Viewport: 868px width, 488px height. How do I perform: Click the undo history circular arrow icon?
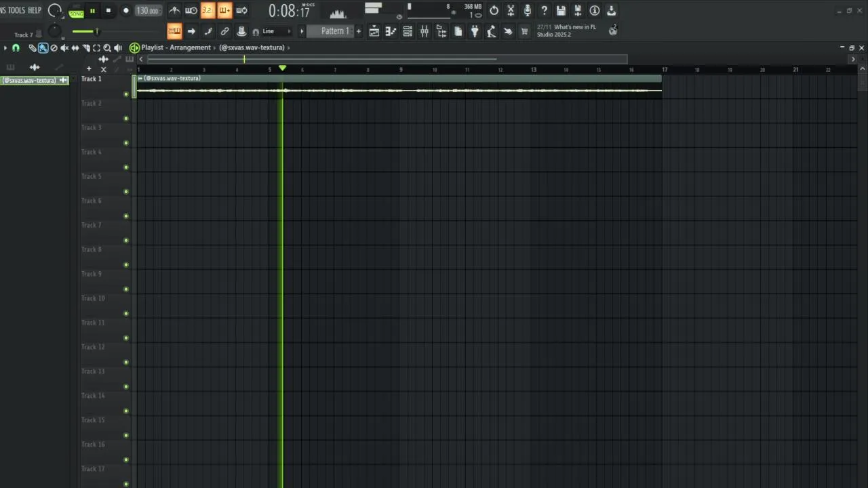(x=494, y=10)
